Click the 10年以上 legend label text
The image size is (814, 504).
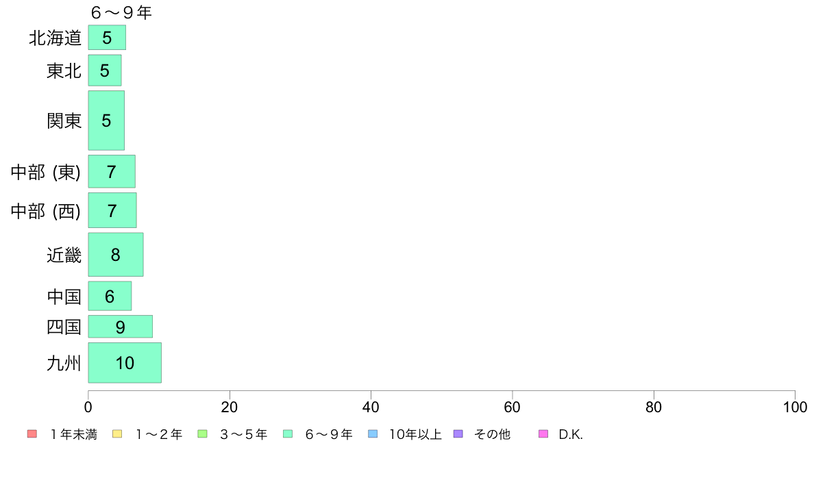(415, 434)
